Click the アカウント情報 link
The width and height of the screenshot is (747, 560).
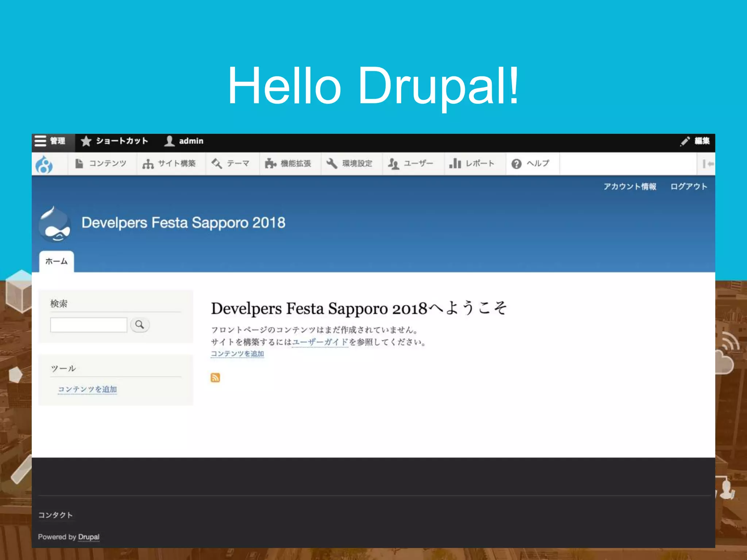click(630, 187)
